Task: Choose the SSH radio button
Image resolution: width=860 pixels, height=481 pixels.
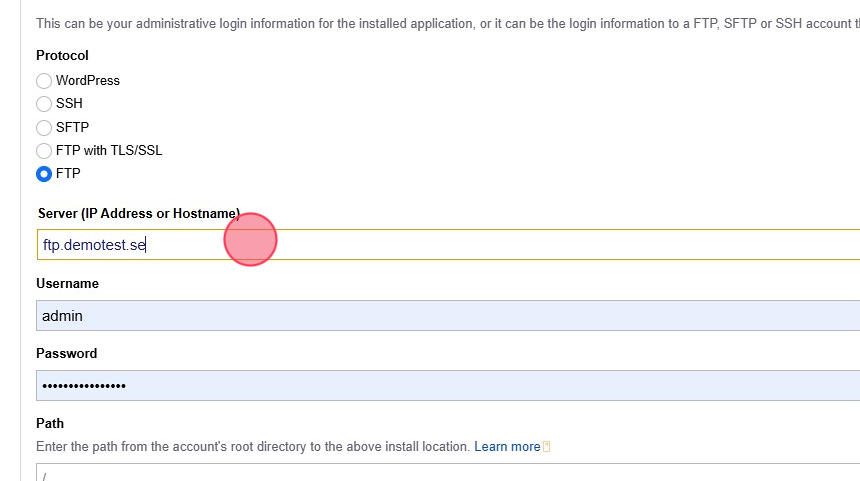Action: tap(44, 103)
